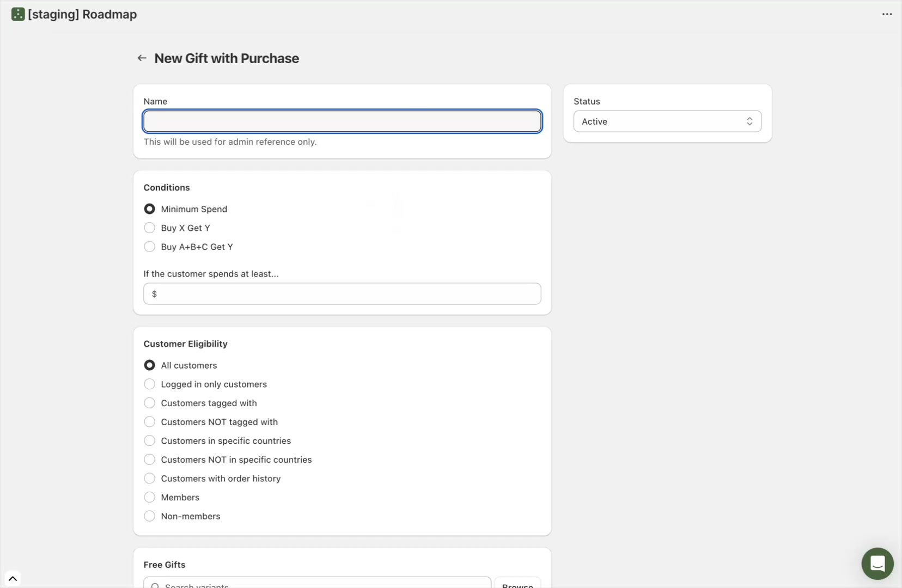Click the minimum spend dollar field
Screen dimensions: 902x588
click(x=342, y=293)
